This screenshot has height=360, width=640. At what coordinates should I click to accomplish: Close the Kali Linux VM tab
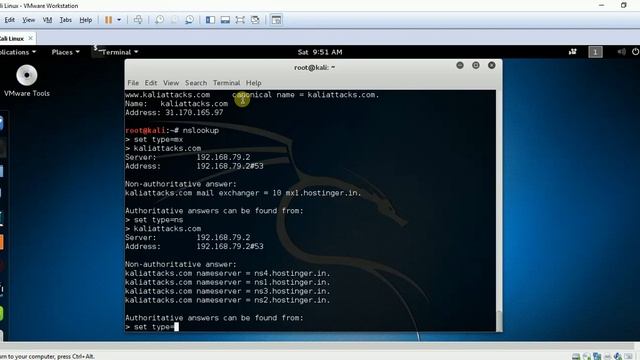pos(30,38)
